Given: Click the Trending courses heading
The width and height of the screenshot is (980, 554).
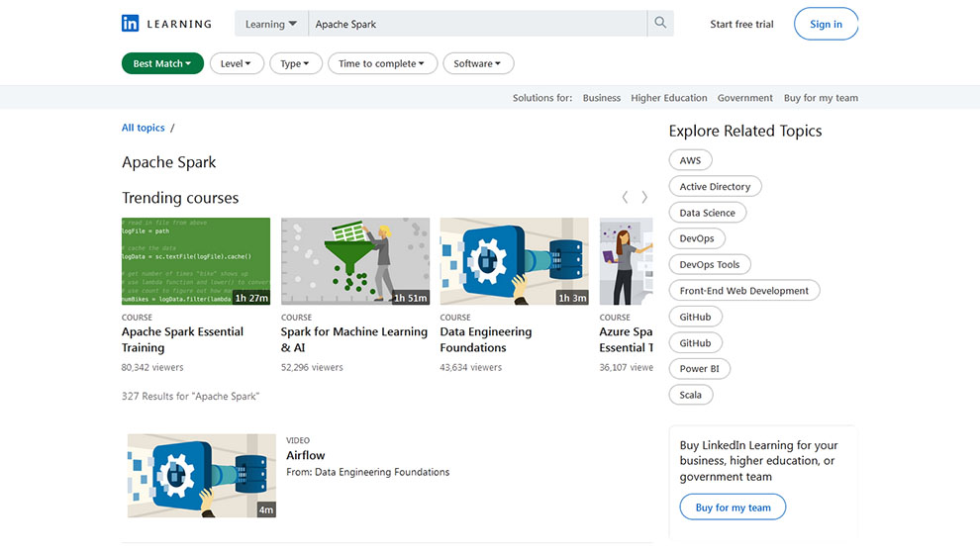Looking at the screenshot, I should (180, 198).
